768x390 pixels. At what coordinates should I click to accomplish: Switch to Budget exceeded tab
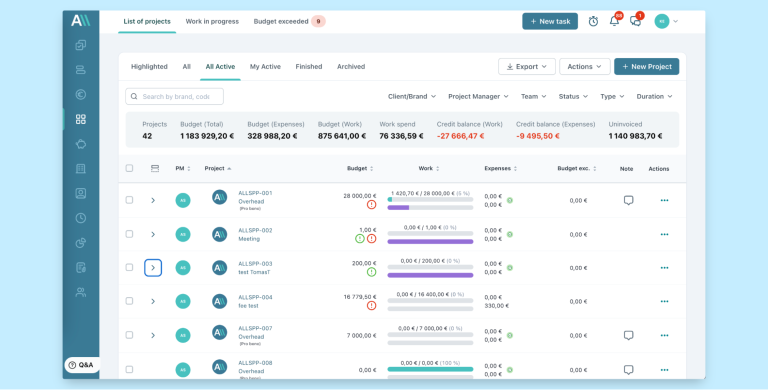[x=289, y=22]
